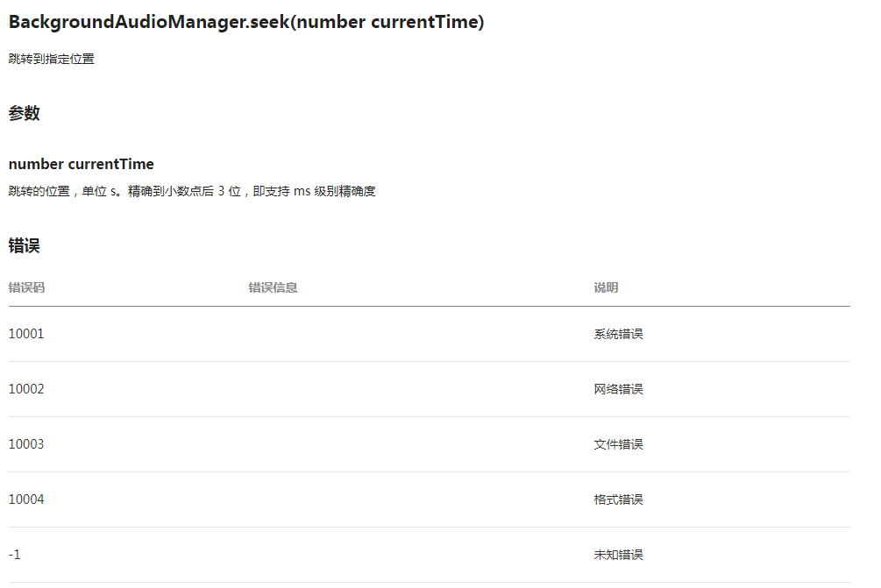Click the 文件错误 description cell
881x588 pixels.
pos(618,444)
